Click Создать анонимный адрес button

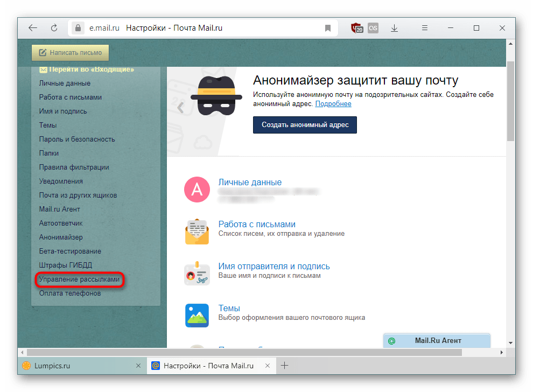(305, 125)
